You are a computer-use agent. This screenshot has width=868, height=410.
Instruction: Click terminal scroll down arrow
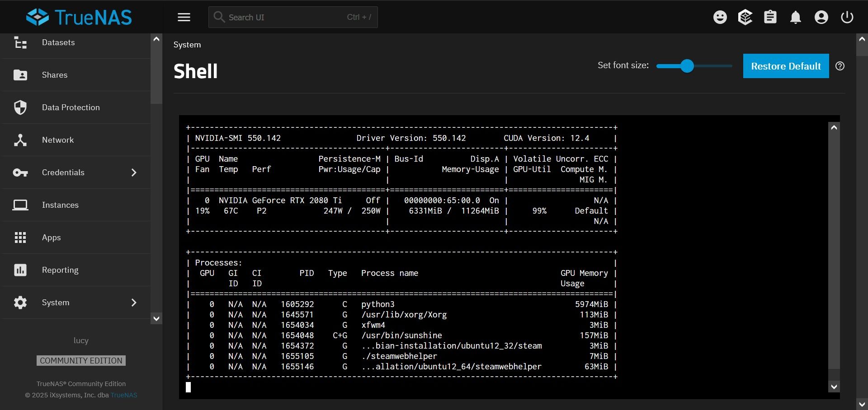point(834,387)
